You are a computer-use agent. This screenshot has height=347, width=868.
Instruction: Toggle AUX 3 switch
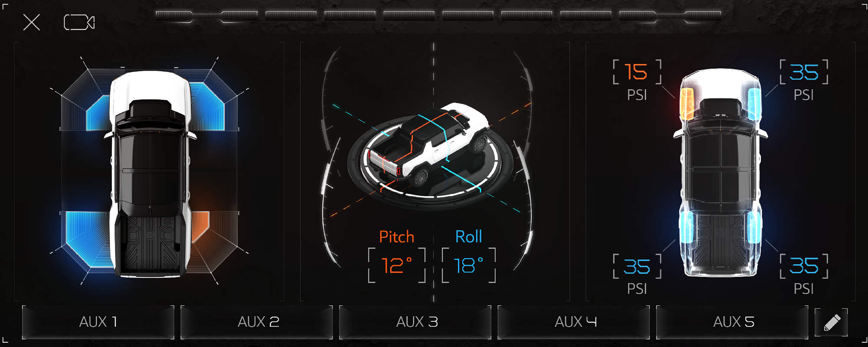click(x=415, y=322)
